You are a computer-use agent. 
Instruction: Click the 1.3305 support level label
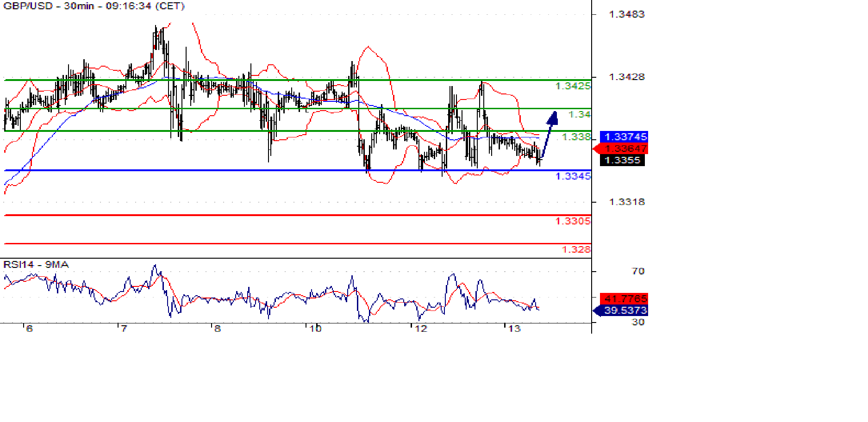tap(573, 221)
